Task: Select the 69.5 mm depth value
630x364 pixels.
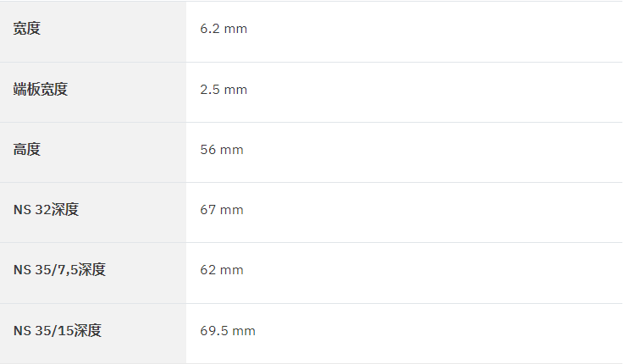Action: coord(228,331)
